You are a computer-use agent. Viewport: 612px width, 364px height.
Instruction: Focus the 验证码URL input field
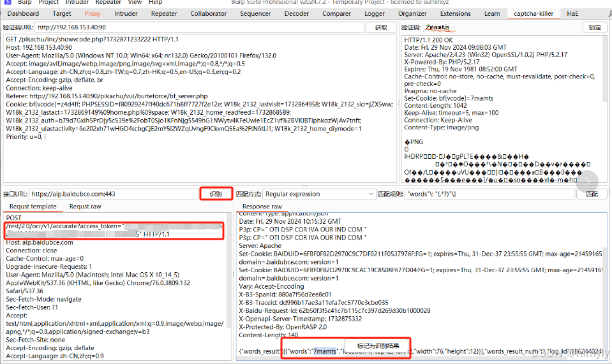tap(200, 27)
